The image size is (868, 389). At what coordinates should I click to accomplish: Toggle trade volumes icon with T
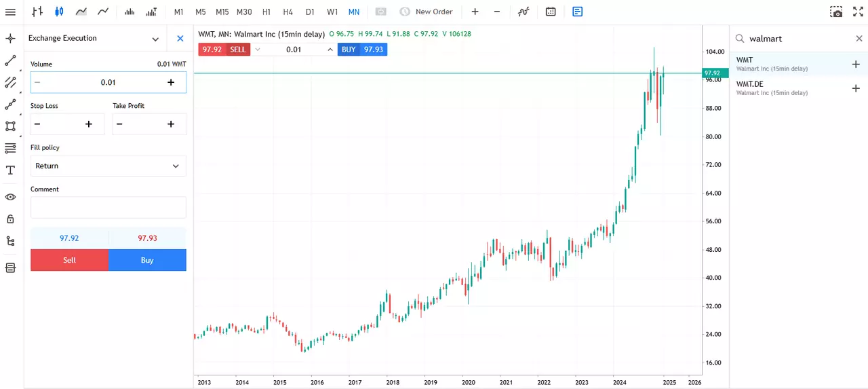[x=151, y=12]
